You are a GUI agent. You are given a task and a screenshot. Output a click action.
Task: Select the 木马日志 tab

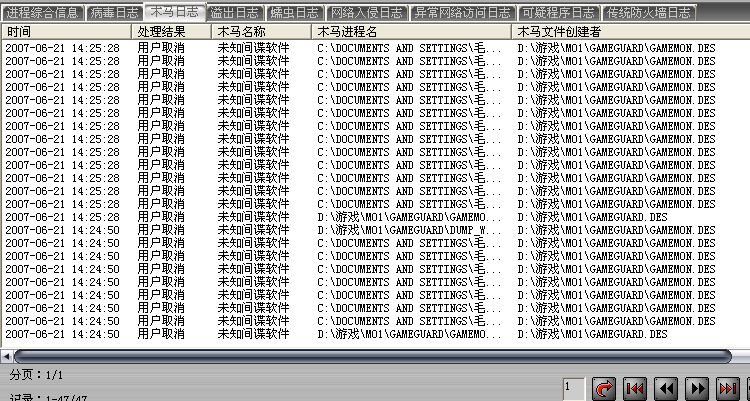pos(175,11)
